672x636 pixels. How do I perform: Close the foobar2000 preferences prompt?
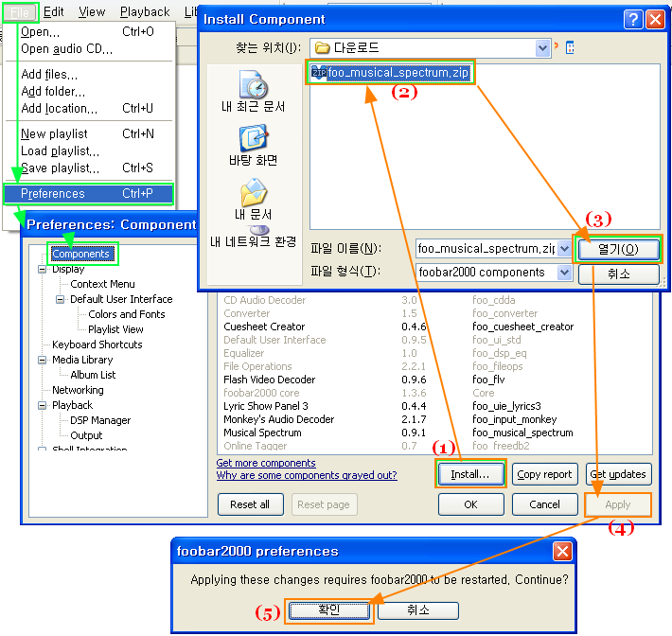click(x=562, y=551)
